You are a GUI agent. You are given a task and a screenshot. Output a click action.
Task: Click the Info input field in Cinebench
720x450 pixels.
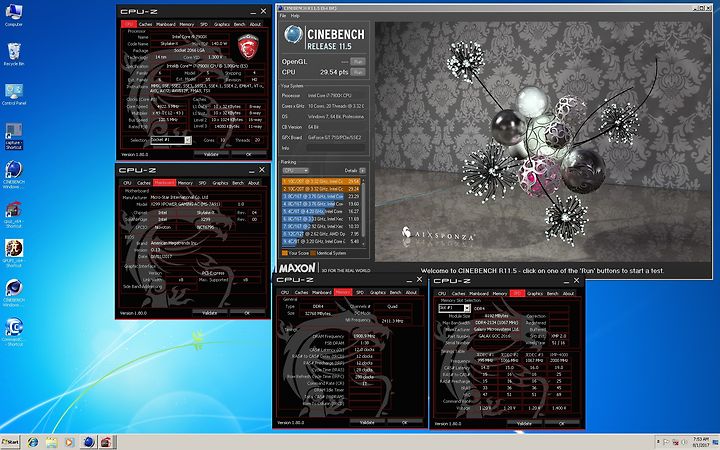coord(336,148)
